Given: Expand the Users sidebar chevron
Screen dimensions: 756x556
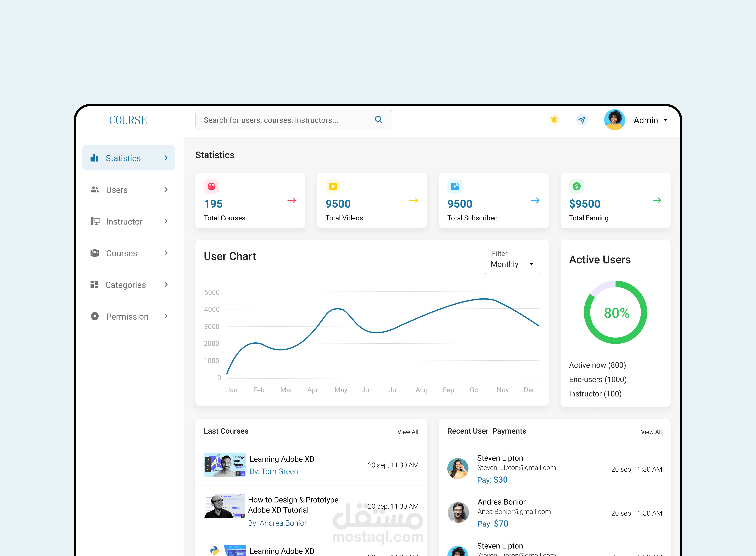Looking at the screenshot, I should click(x=166, y=190).
